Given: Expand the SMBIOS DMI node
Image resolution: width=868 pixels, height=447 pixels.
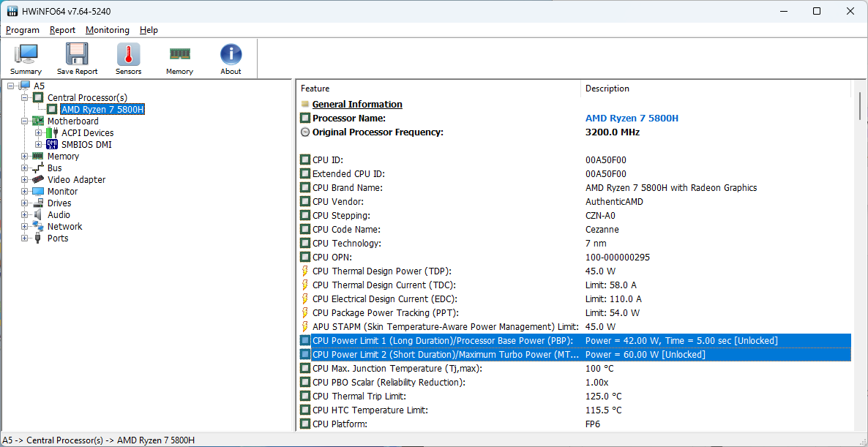Looking at the screenshot, I should tap(38, 144).
